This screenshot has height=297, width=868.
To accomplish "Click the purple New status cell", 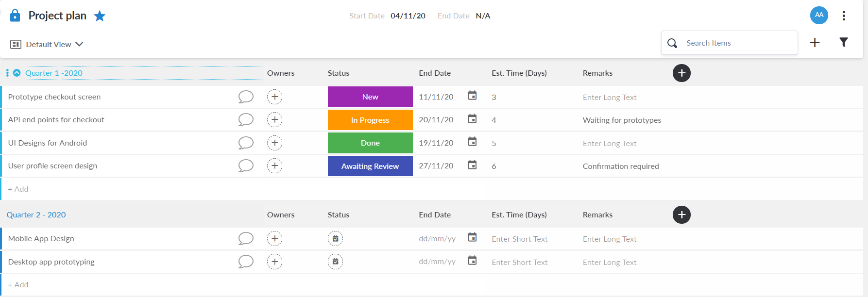I will click(370, 97).
